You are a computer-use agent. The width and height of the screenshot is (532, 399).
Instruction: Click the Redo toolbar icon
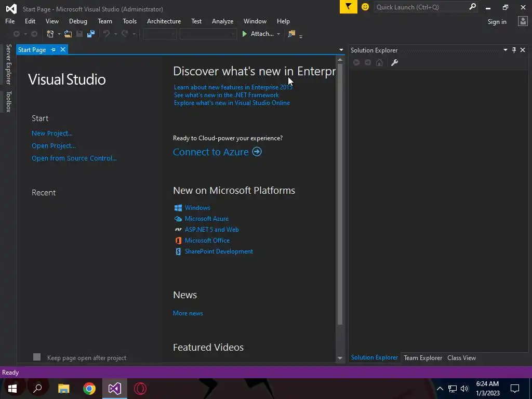[125, 34]
